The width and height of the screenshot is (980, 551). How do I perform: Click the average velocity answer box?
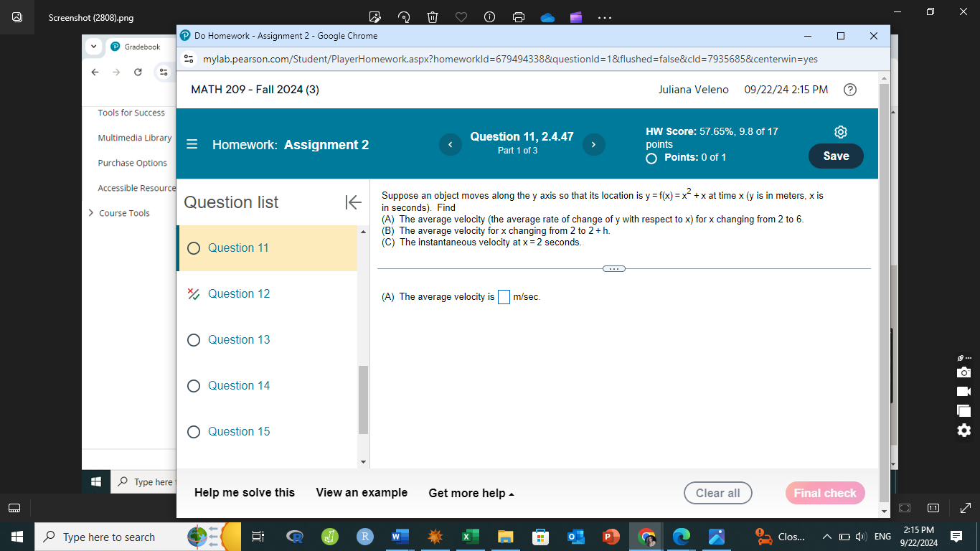point(504,296)
